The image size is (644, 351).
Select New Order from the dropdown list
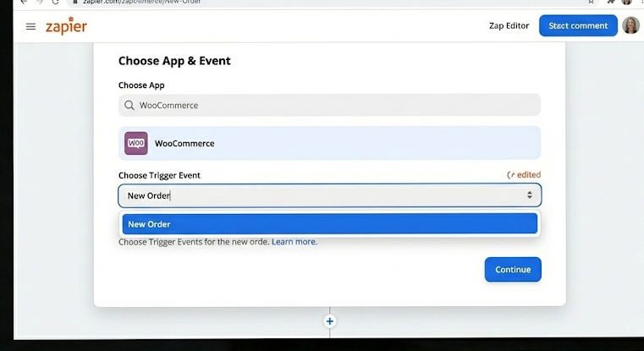[x=329, y=224]
